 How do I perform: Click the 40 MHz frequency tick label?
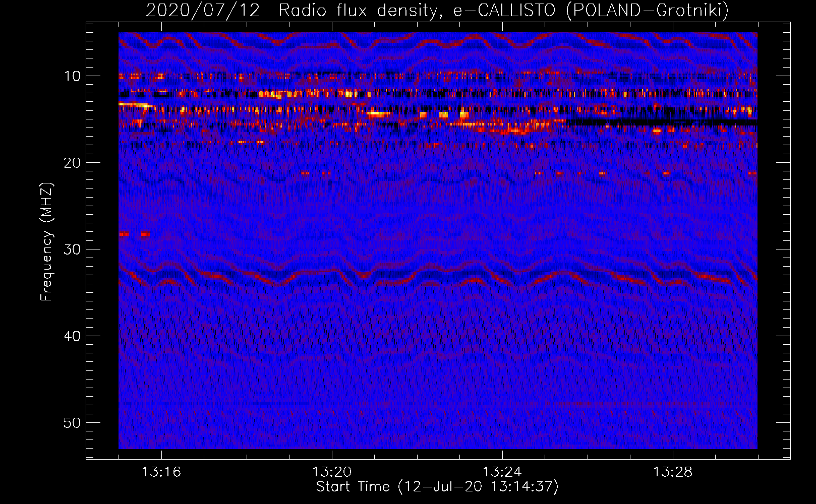[x=73, y=336]
